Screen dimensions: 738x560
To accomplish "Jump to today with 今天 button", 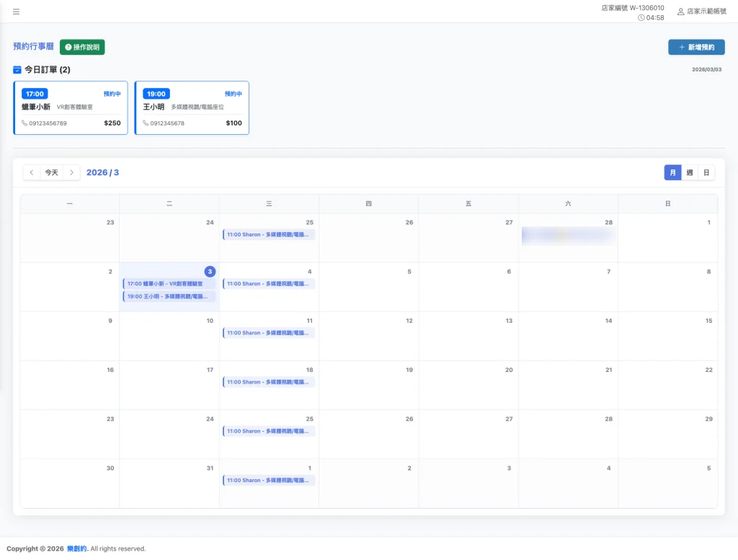I will (51, 173).
